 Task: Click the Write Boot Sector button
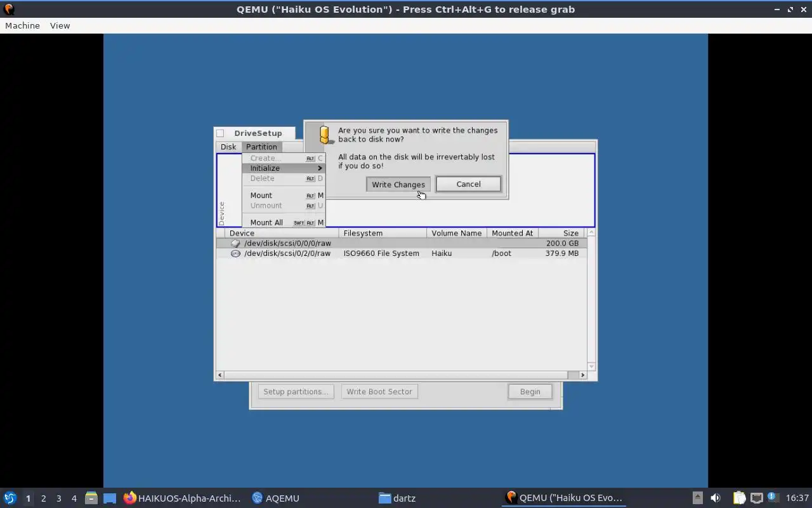[x=379, y=392]
